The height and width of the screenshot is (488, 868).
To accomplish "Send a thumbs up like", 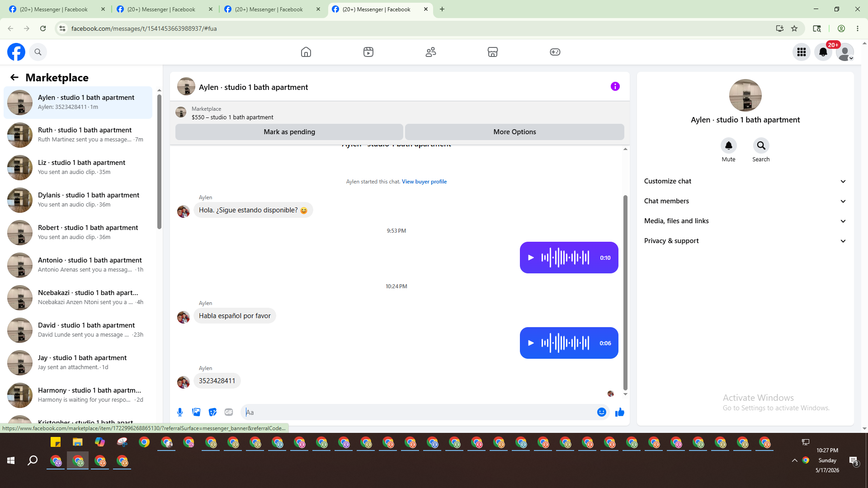I will 620,412.
